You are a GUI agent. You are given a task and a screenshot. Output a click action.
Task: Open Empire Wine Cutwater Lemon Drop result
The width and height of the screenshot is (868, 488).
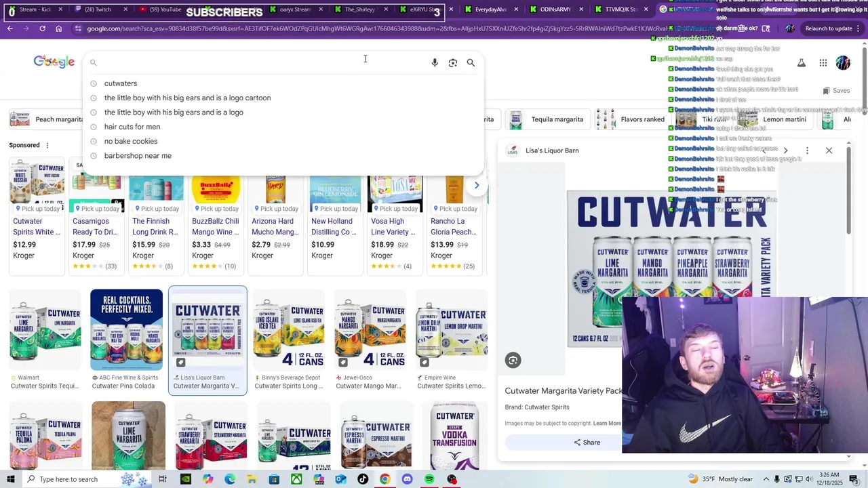click(x=452, y=340)
